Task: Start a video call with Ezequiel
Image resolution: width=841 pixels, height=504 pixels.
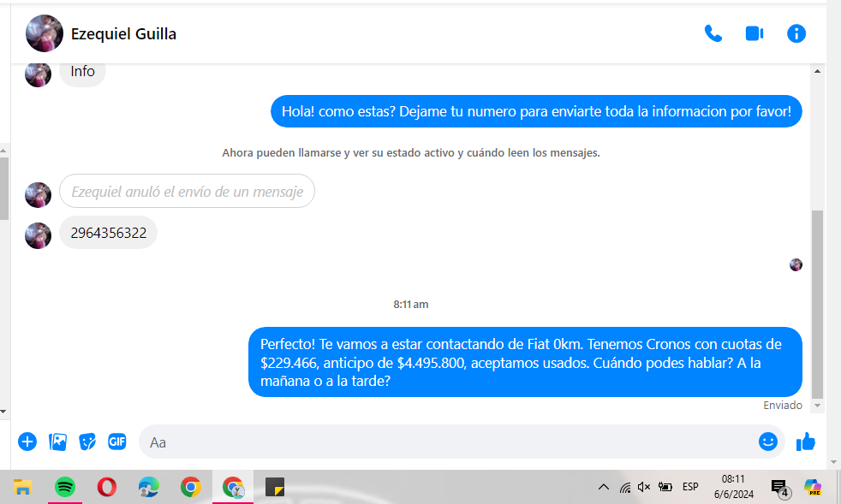Action: [x=754, y=33]
